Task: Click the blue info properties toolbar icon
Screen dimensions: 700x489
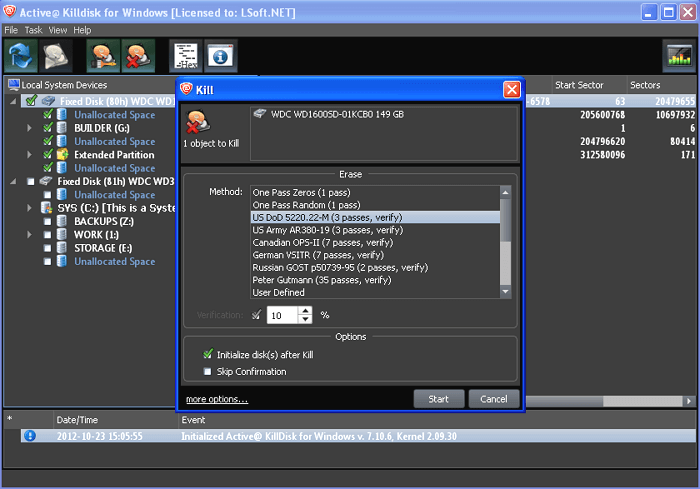Action: [x=221, y=57]
